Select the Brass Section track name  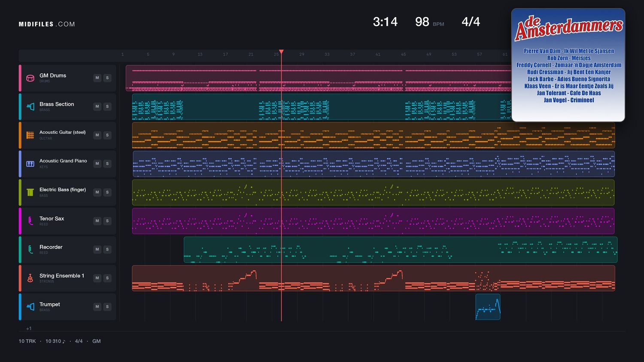click(57, 104)
